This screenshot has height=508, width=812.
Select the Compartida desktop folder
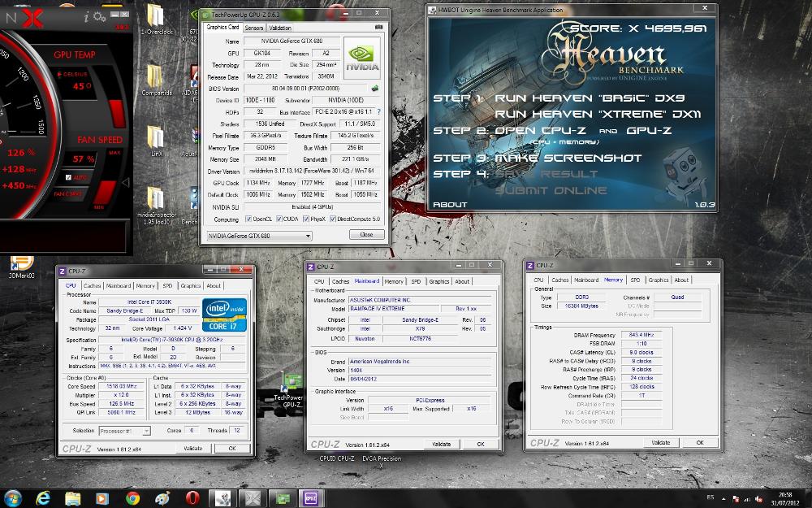(156, 80)
